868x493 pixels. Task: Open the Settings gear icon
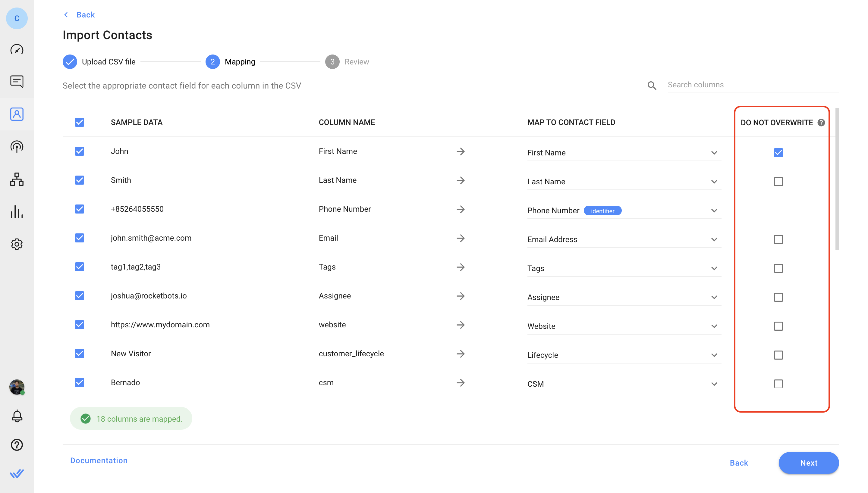pyautogui.click(x=17, y=244)
